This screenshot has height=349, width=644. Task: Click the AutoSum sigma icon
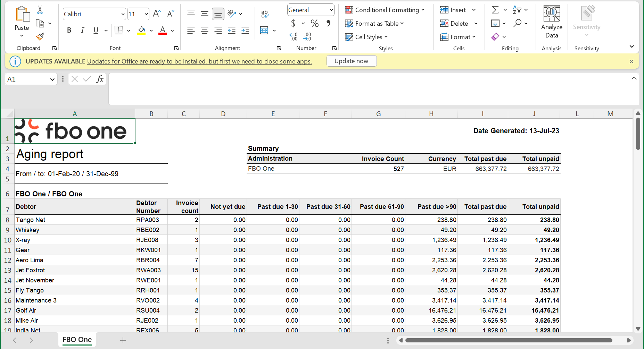(495, 10)
